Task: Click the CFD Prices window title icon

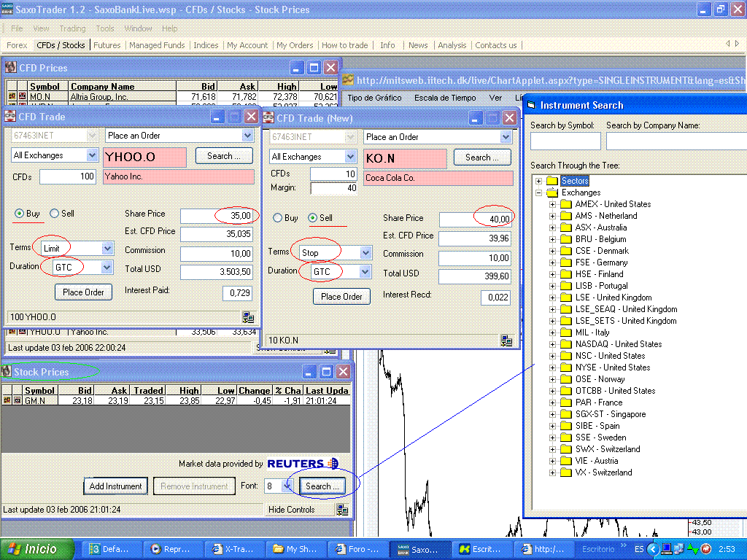Action: point(10,67)
